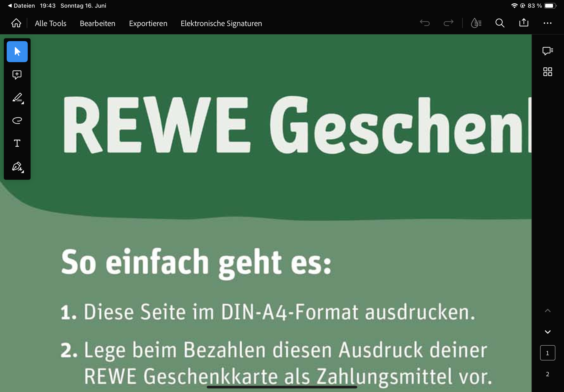
Task: Open the Bearbeiten tab
Action: click(98, 23)
